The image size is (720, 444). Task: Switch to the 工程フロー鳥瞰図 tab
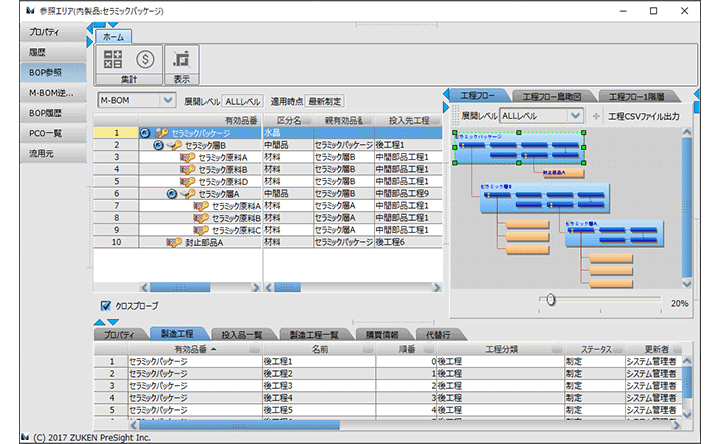click(x=552, y=96)
